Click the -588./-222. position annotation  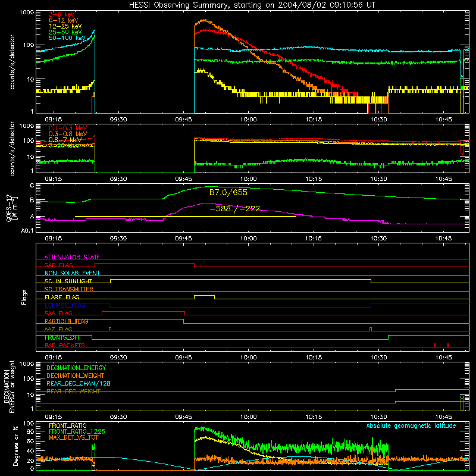(x=235, y=209)
